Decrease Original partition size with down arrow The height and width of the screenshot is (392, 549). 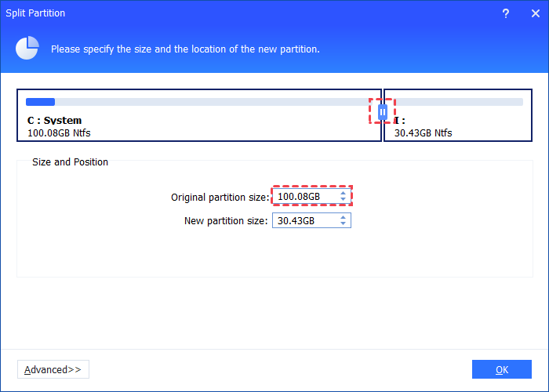pyautogui.click(x=344, y=199)
